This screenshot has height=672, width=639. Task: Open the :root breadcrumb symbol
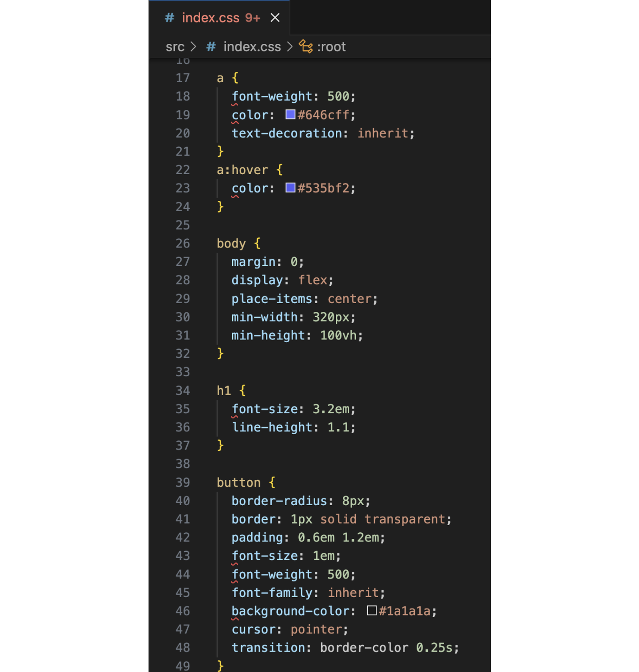[x=332, y=47]
